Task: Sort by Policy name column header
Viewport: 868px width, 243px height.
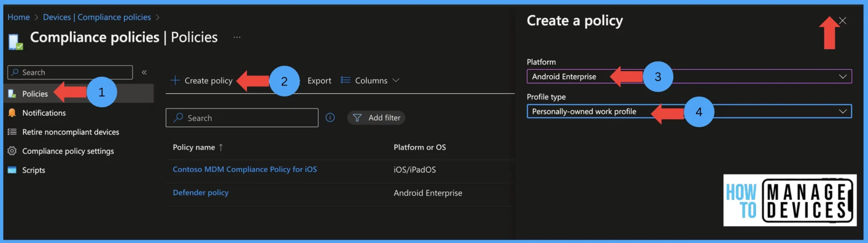Action: tap(194, 147)
